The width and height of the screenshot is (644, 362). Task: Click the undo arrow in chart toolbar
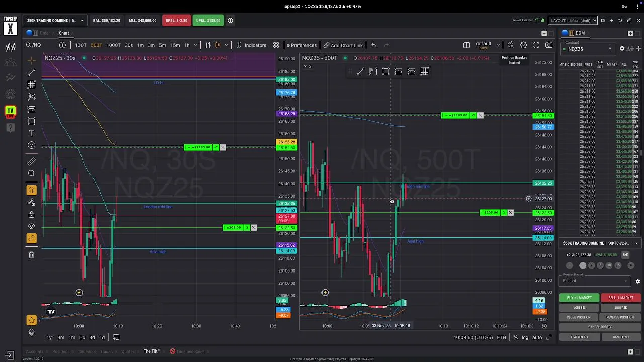pyautogui.click(x=373, y=45)
